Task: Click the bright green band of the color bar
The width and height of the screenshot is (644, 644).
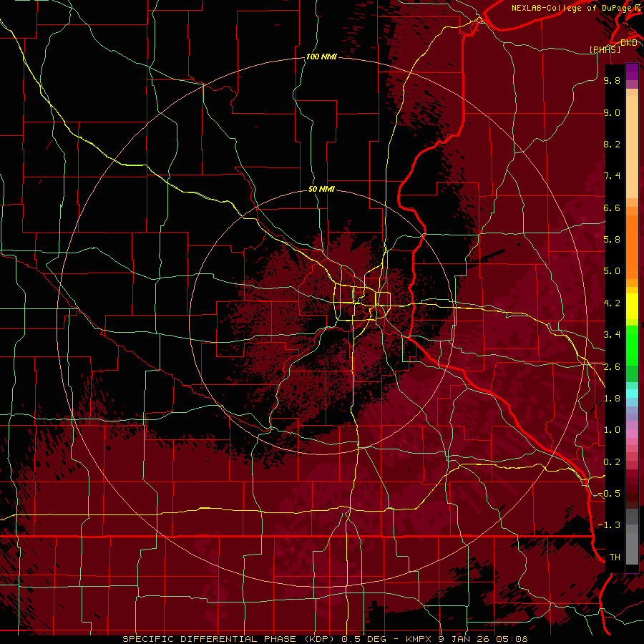Action: 632,345
